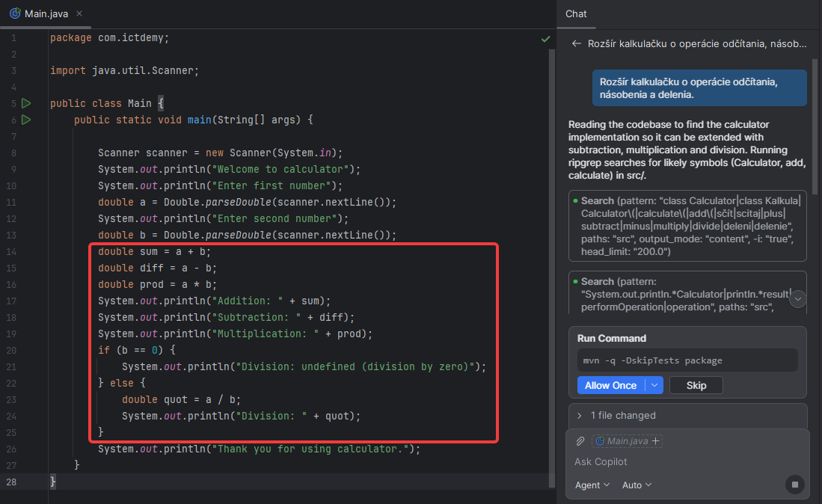Click the "double diff = a - b;" line
Screen dimensions: 822x504
157,268
